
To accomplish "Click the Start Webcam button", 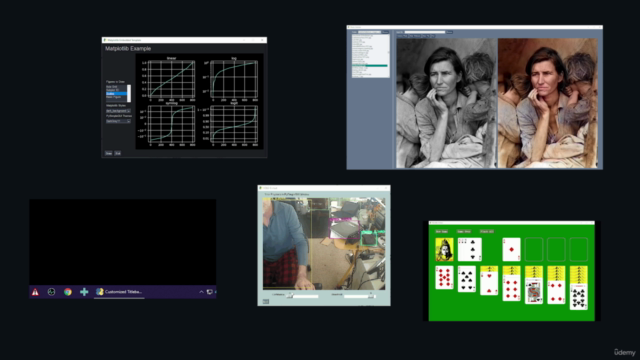I will pos(415,36).
